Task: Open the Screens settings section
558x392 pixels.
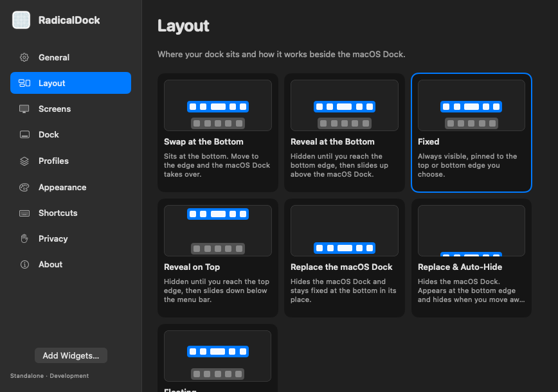Action: [x=71, y=109]
